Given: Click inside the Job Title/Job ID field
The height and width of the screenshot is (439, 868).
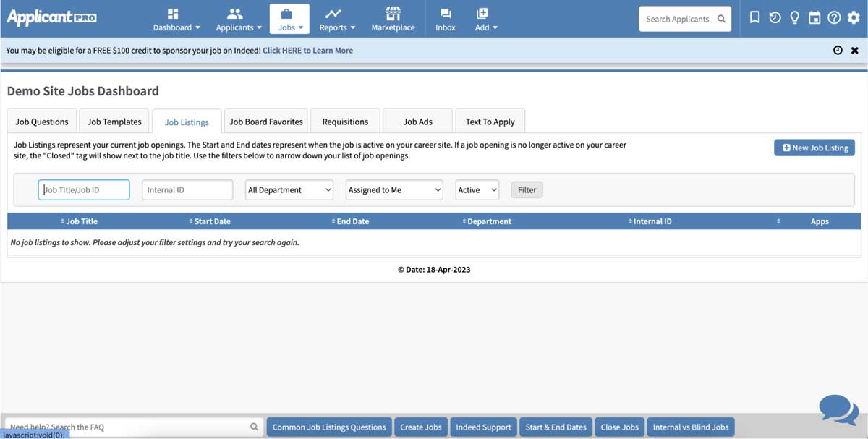Looking at the screenshot, I should pos(83,189).
